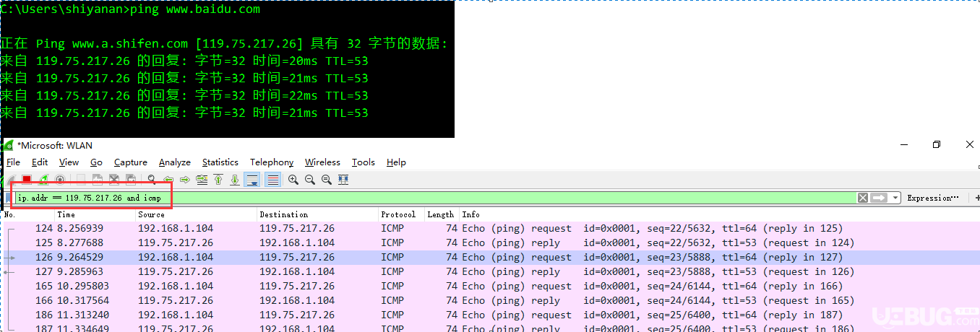980x332 pixels.
Task: Click the Wireshark title bar 'Microsoft: WLAN'
Action: pyautogui.click(x=55, y=145)
